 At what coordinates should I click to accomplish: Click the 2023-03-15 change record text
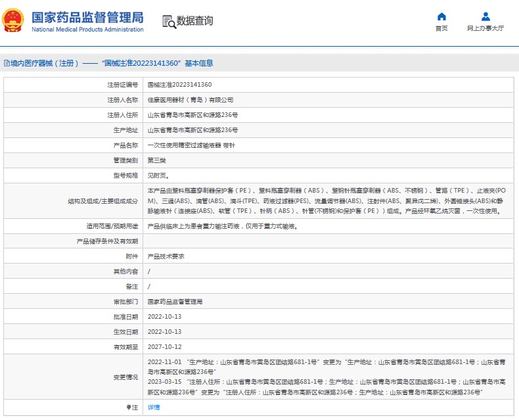[327, 387]
